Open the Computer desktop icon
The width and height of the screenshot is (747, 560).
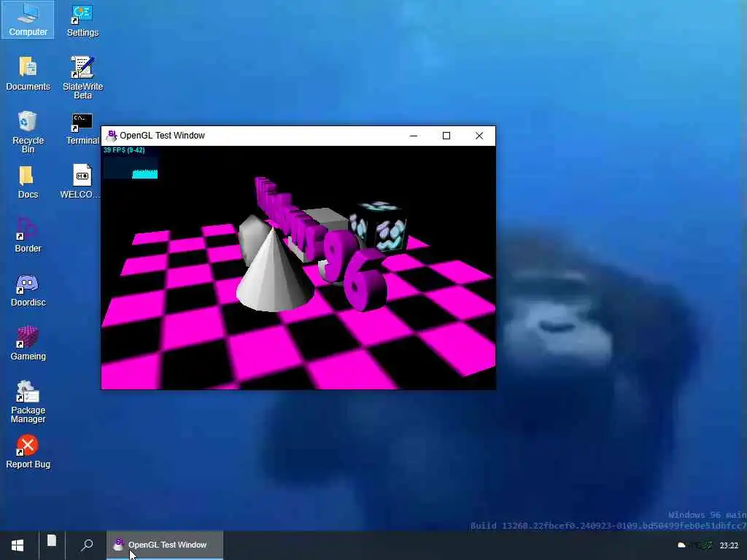click(28, 20)
